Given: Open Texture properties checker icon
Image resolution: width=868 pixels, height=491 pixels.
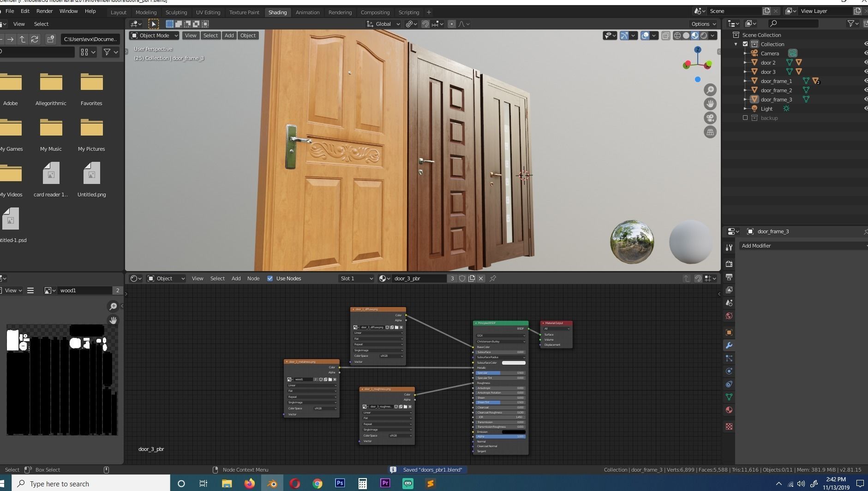Looking at the screenshot, I should [729, 426].
